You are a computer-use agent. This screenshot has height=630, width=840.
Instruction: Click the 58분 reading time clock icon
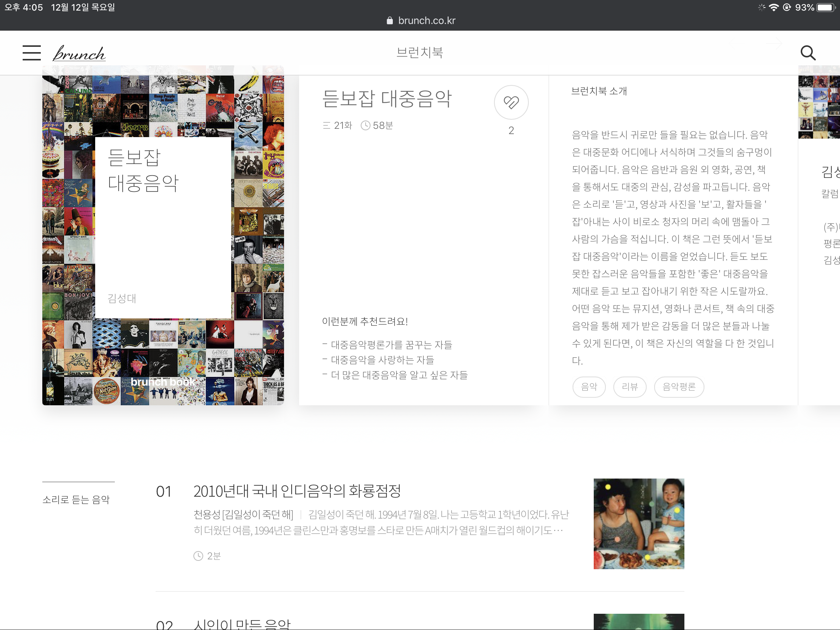[365, 125]
